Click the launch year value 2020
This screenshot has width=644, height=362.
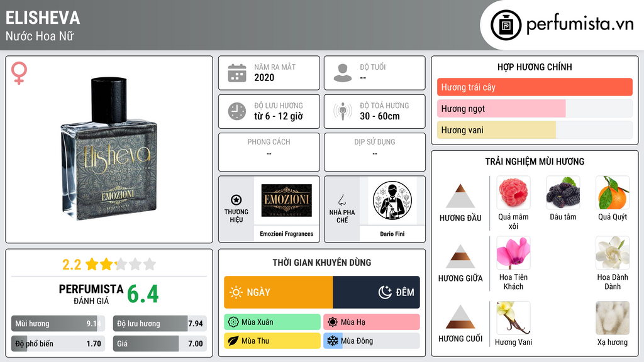click(264, 77)
